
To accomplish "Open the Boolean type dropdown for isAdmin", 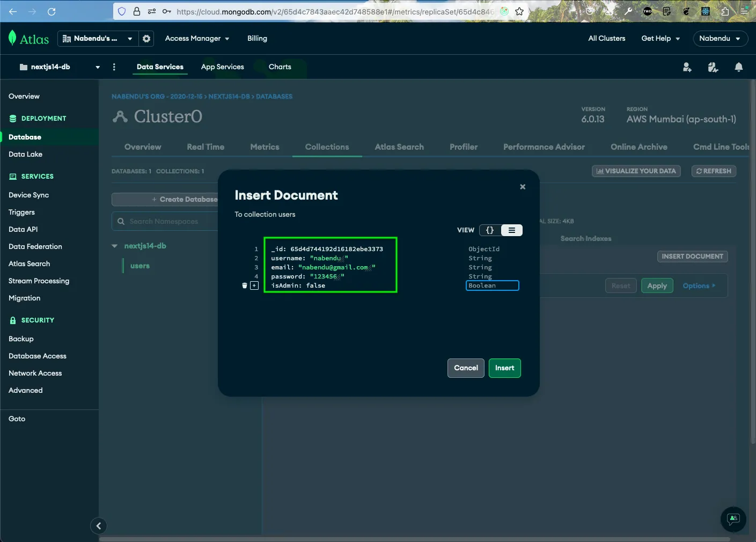I will click(493, 285).
